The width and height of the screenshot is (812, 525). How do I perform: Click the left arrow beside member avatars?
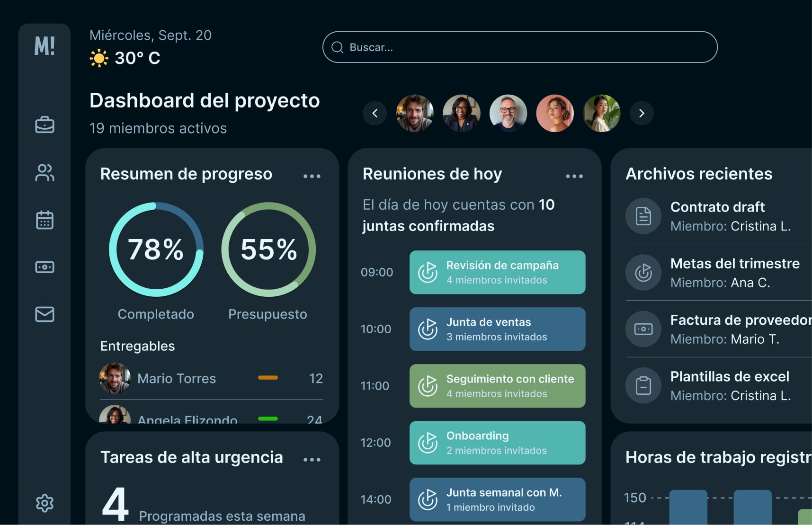pyautogui.click(x=375, y=114)
